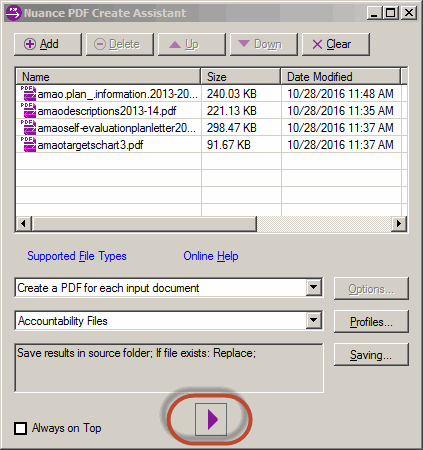Start PDF creation with the play button
Screen dimensions: 423x450
pos(211,419)
